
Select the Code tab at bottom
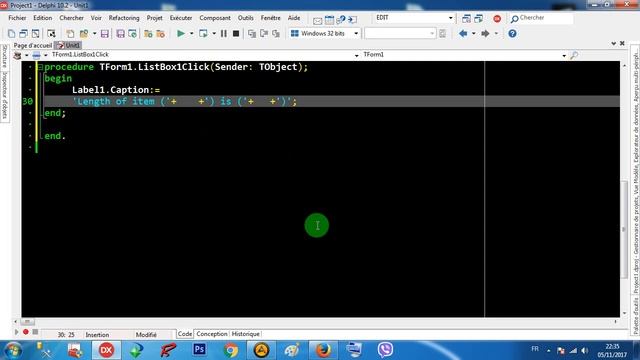point(184,334)
